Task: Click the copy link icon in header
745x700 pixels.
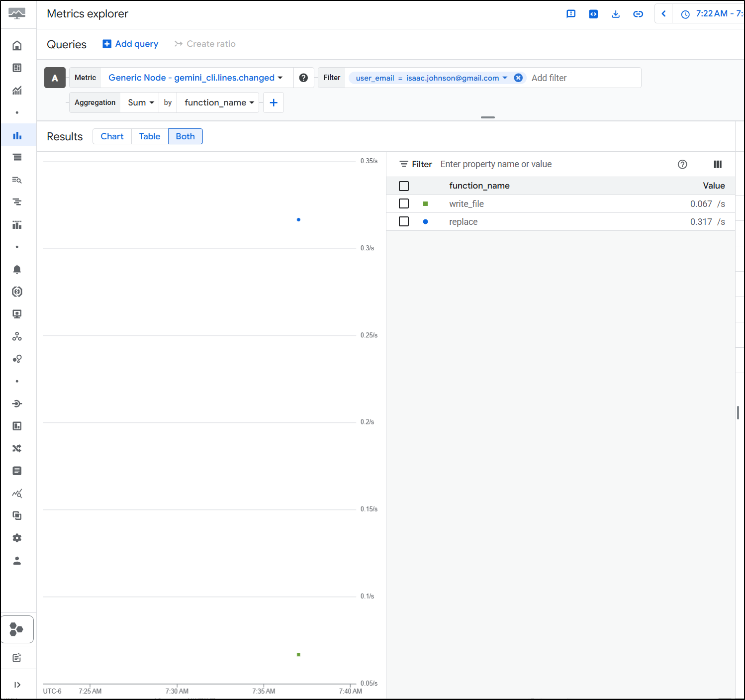Action: tap(638, 14)
